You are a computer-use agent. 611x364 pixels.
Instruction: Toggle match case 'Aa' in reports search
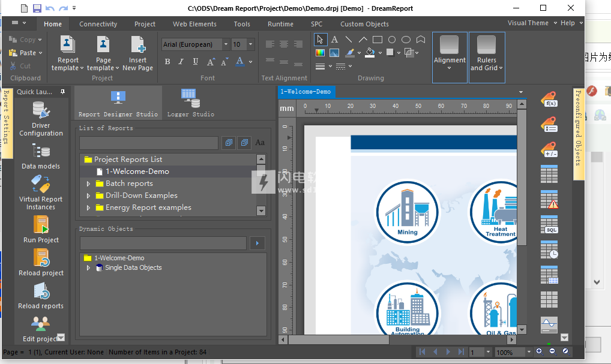click(x=260, y=143)
